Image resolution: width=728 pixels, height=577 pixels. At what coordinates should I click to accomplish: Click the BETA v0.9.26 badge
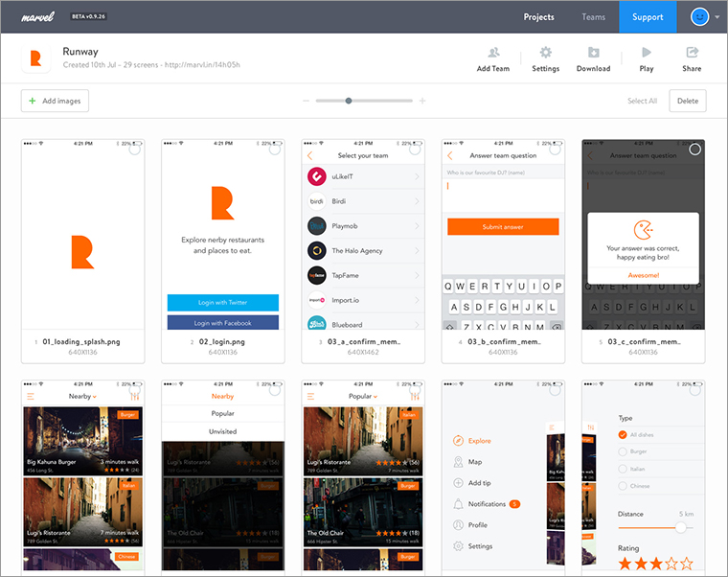[x=89, y=16]
